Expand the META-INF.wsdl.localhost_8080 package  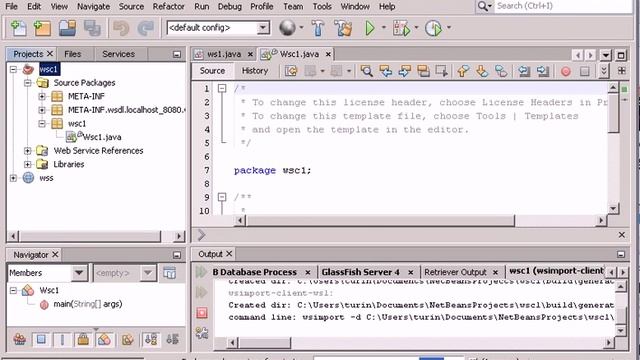pos(42,110)
